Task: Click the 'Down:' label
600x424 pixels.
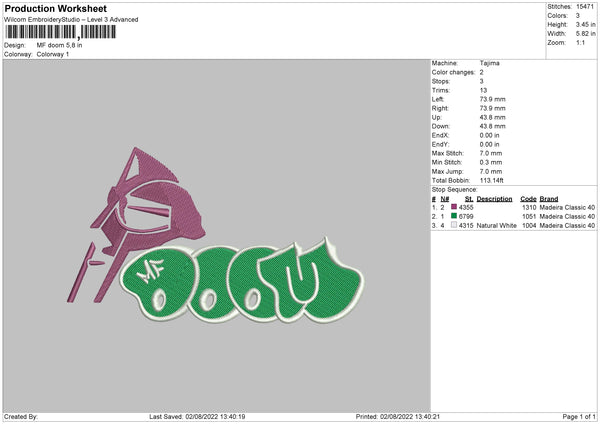Action: tap(441, 126)
